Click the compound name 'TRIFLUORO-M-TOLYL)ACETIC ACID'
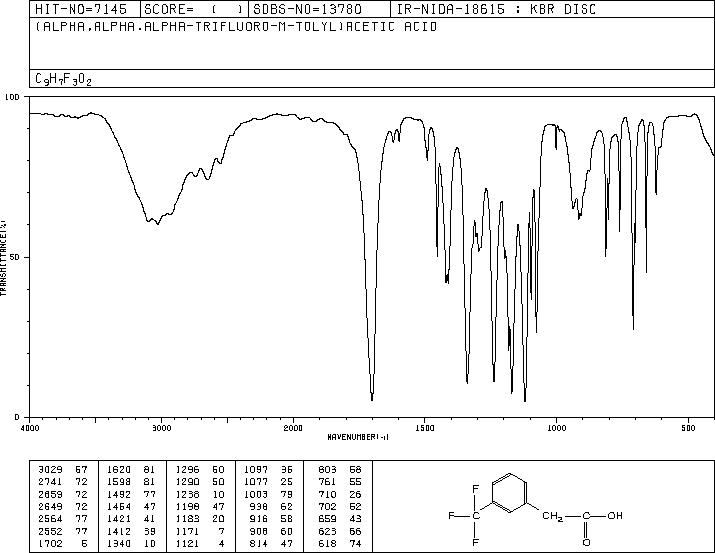 (316, 27)
